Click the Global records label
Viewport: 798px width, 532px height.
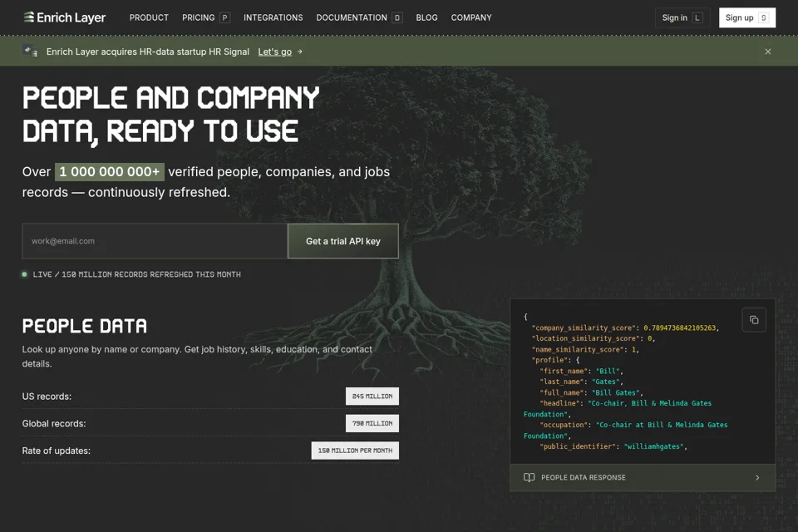click(x=54, y=424)
